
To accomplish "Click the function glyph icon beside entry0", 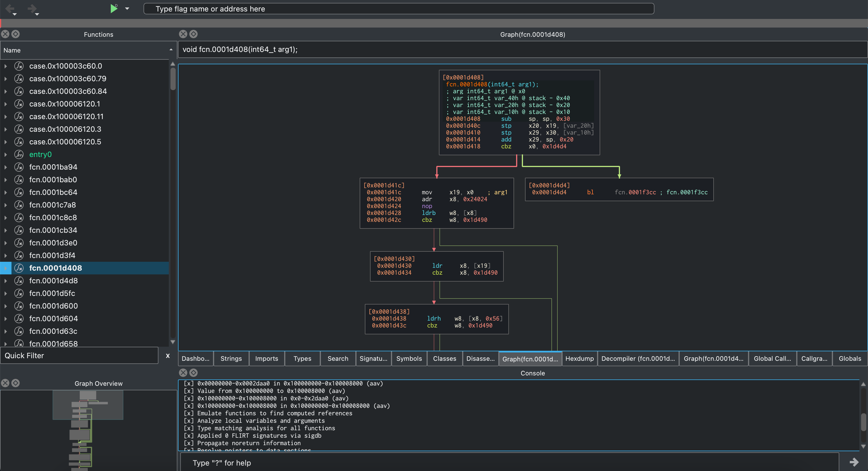I will pos(19,154).
